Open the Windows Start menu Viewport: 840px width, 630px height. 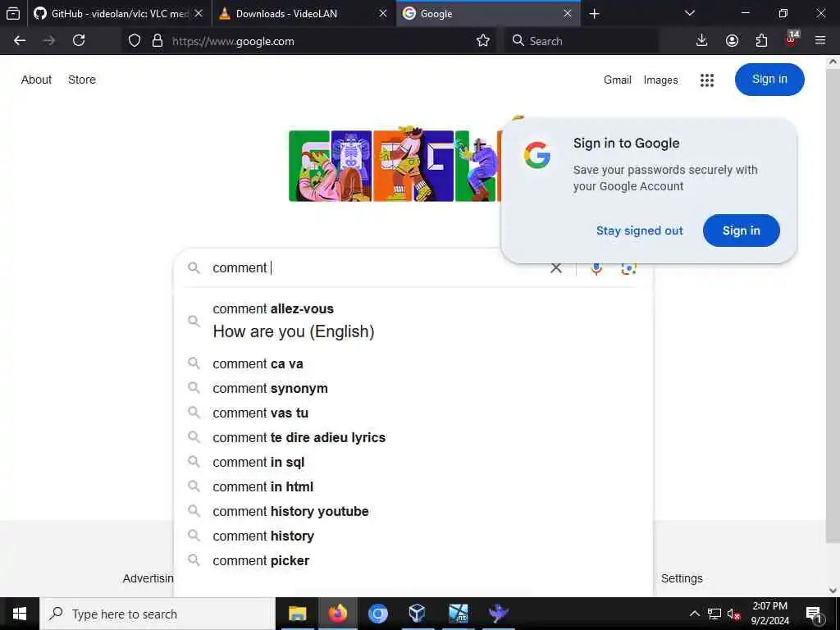(20, 614)
